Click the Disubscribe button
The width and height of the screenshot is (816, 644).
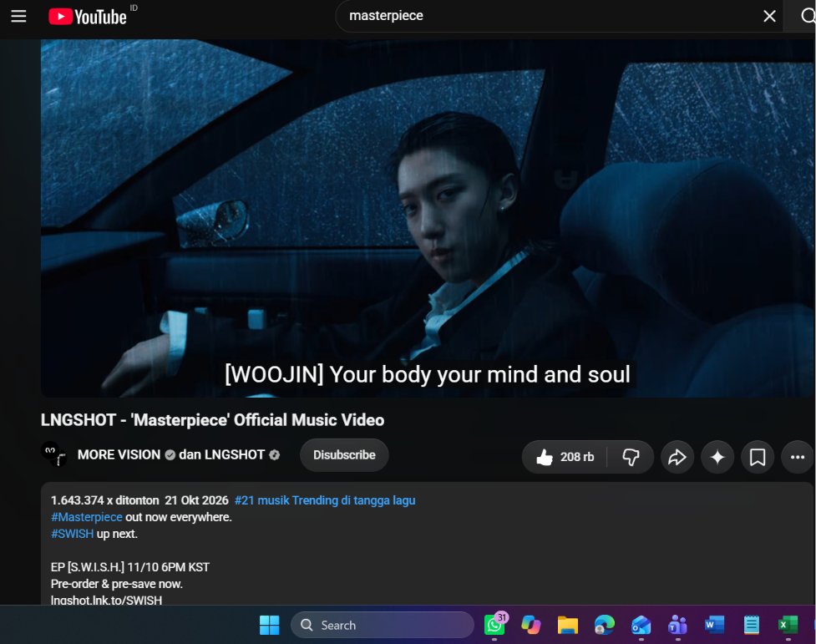coord(344,455)
